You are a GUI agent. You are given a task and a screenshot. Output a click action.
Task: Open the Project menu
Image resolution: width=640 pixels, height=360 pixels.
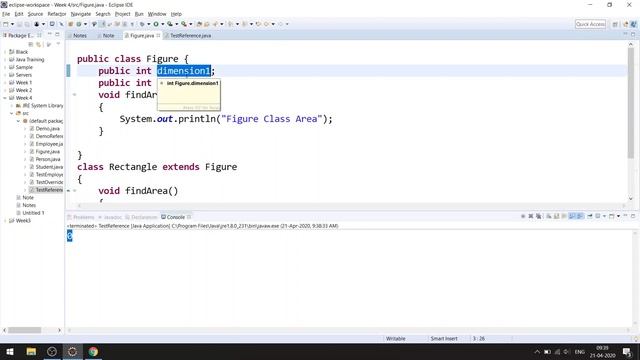pyautogui.click(x=122, y=14)
